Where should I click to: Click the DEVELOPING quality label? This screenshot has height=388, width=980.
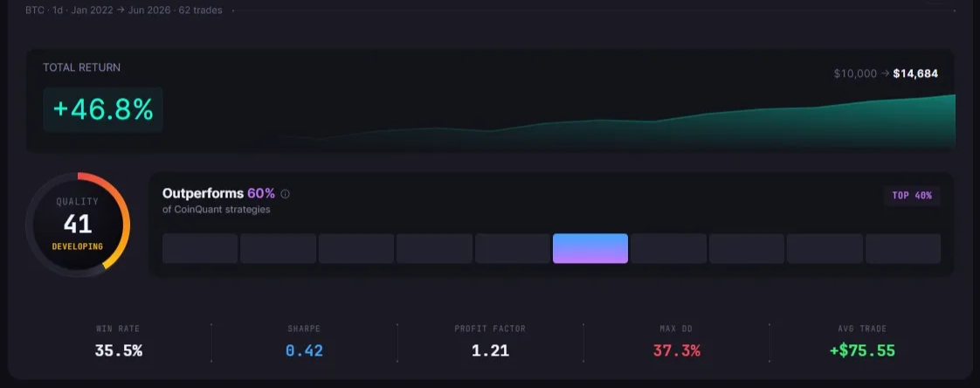[78, 246]
